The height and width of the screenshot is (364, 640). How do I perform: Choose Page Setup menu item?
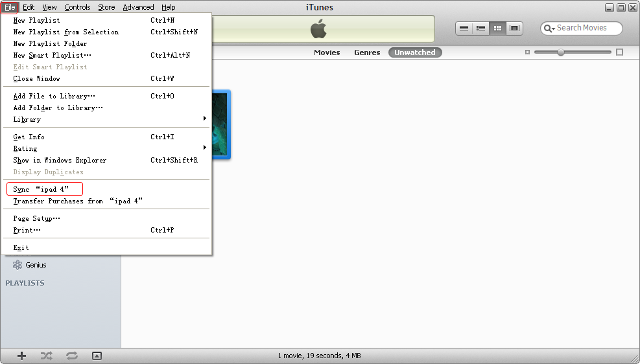pos(106,218)
